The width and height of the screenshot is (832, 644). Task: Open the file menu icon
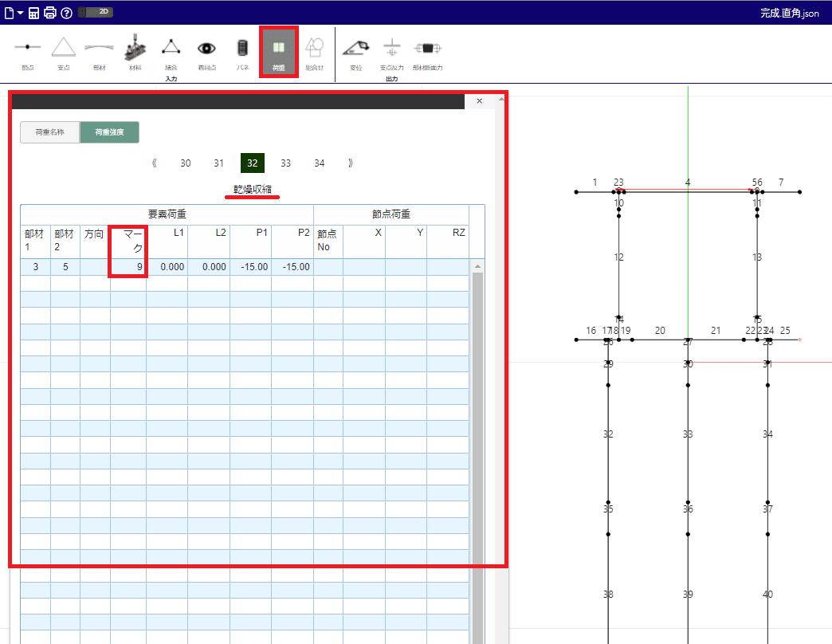tap(9, 13)
